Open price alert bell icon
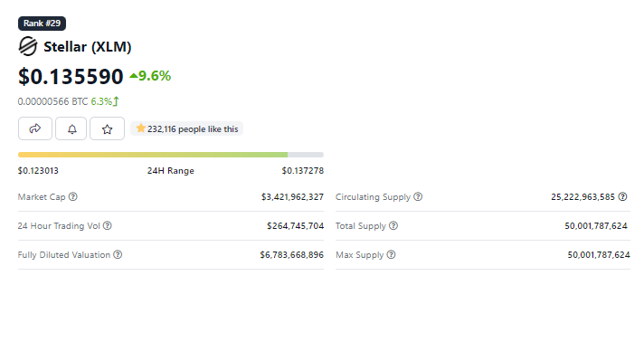Screen dimensions: 644x342 click(71, 128)
